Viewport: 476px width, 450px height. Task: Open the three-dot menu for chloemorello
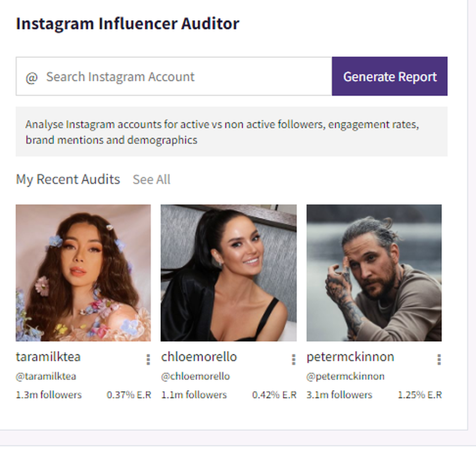coord(294,360)
